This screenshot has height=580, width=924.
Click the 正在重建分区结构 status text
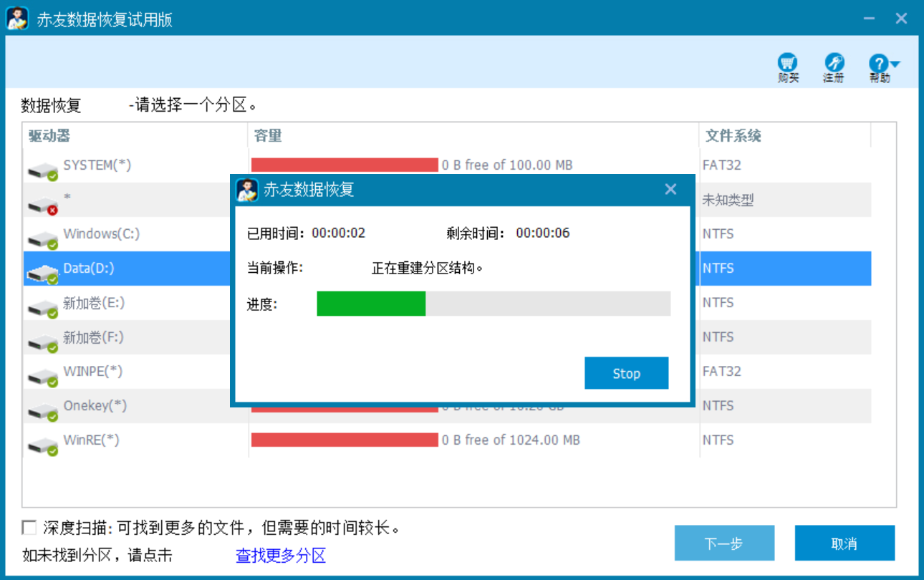tap(428, 269)
